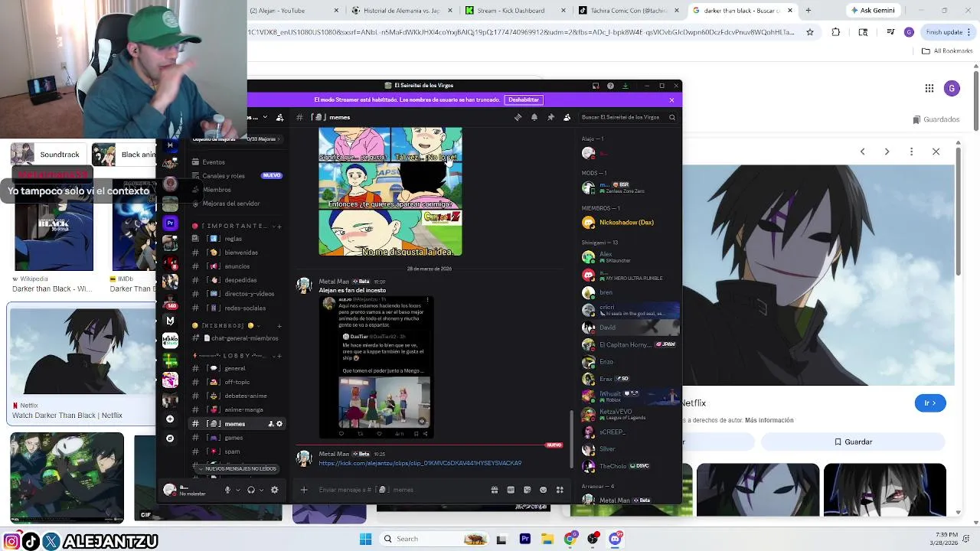Open sticker picker in message bar
980x551 pixels.
527,490
